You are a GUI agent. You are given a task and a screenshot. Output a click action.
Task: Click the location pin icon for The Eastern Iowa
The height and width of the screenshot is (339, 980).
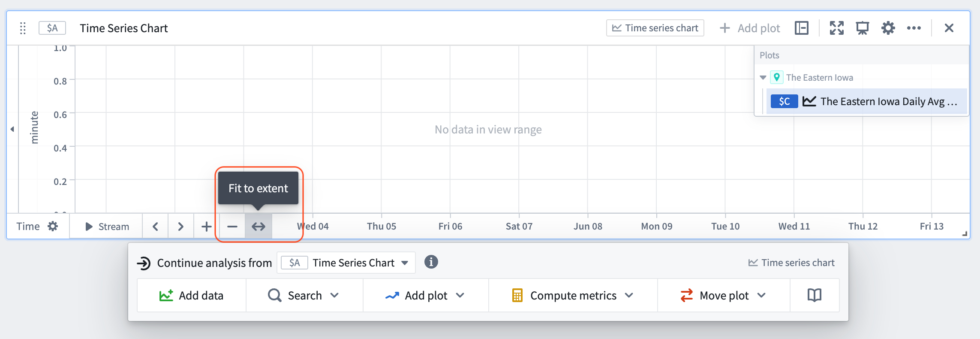click(x=777, y=78)
